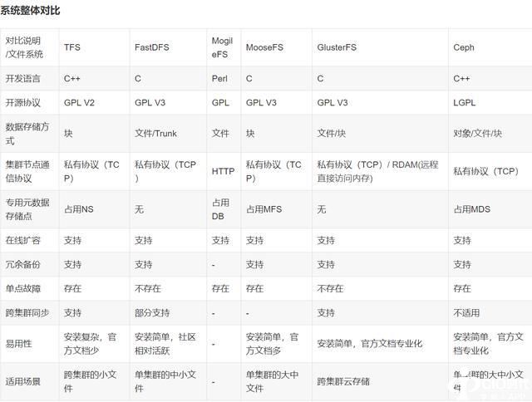Click the "集群节点通信协议" row label
This screenshot has height=402, width=532.
(27, 171)
